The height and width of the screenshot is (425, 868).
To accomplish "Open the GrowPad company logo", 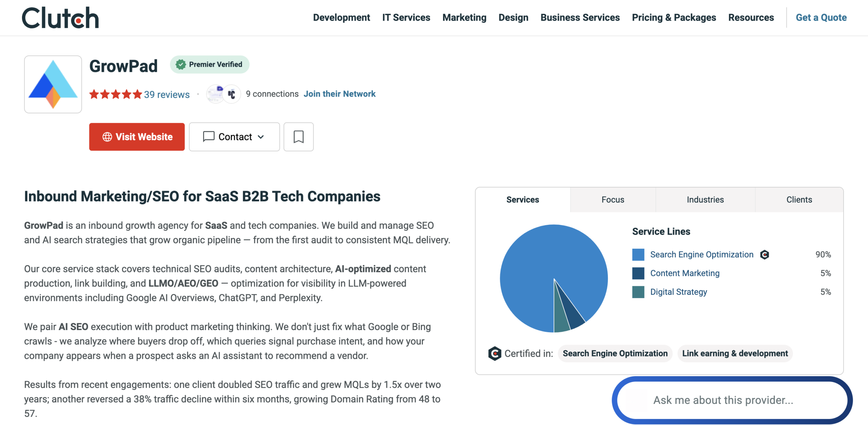I will [x=53, y=84].
